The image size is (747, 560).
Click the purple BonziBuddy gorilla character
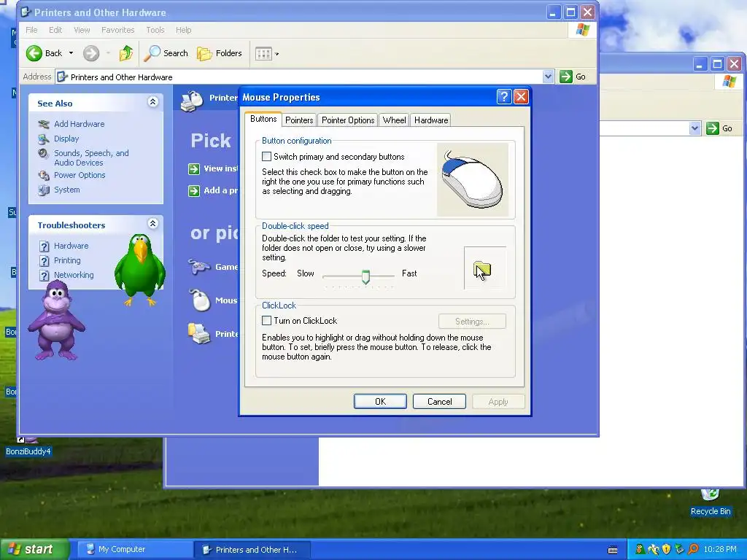coord(56,320)
